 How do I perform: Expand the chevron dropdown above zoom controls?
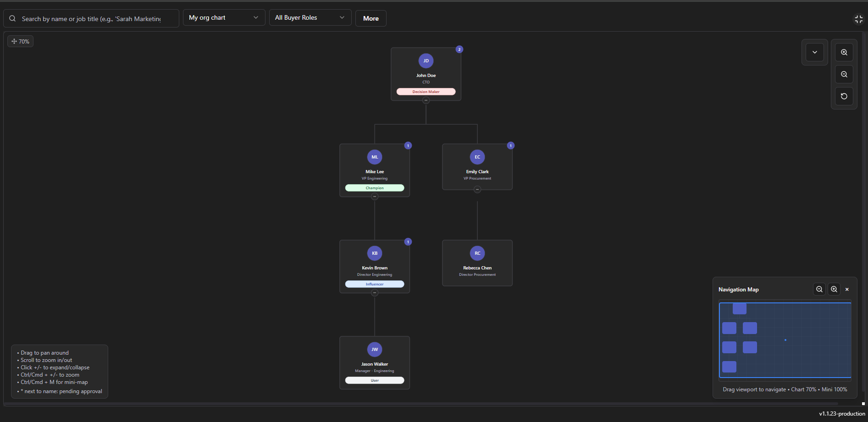coord(815,52)
